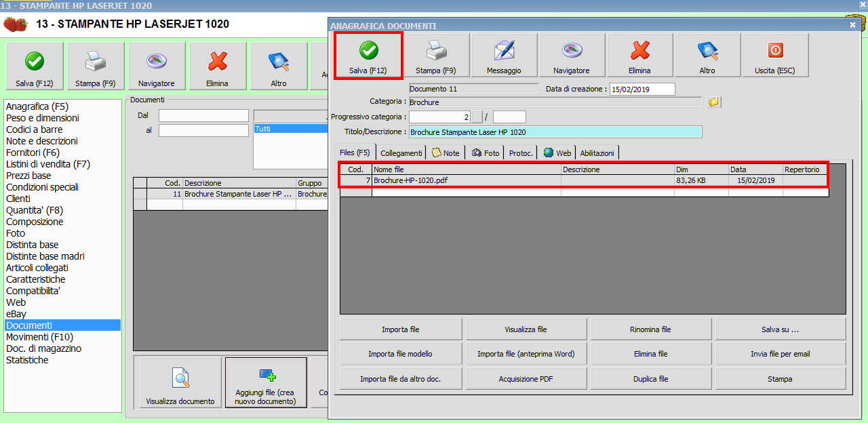The width and height of the screenshot is (868, 423).
Task: Click Titolo/Descrizione text field
Action: [555, 132]
